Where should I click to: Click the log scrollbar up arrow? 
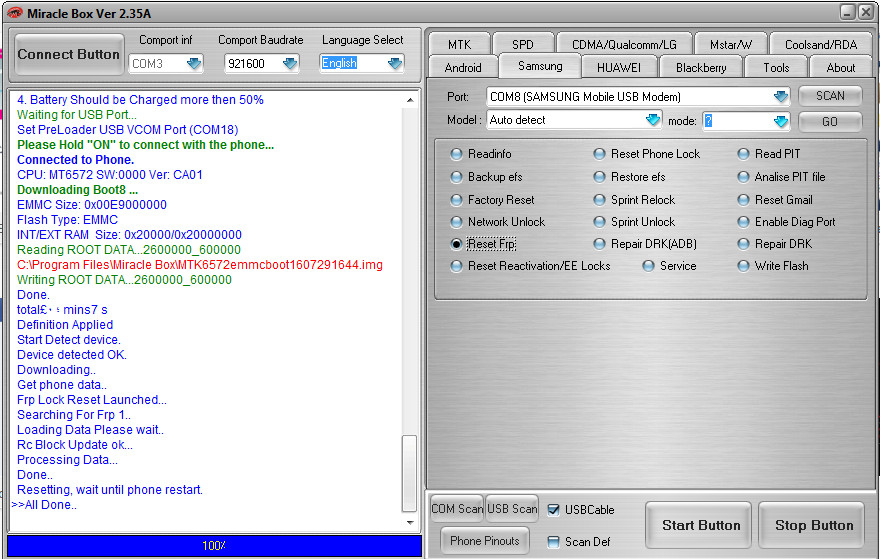410,100
